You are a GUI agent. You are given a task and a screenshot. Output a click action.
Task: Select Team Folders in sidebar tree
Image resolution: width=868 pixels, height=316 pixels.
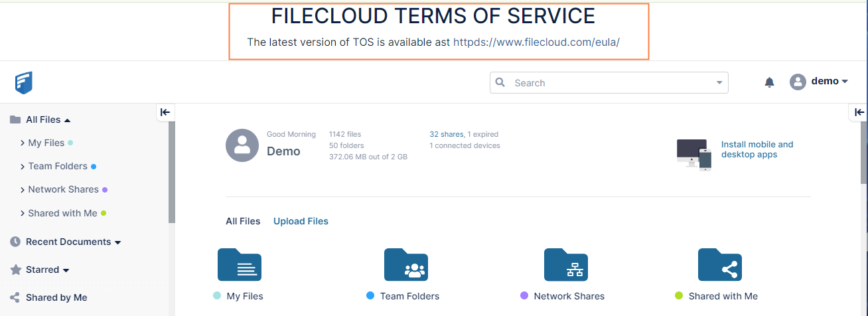coord(58,166)
